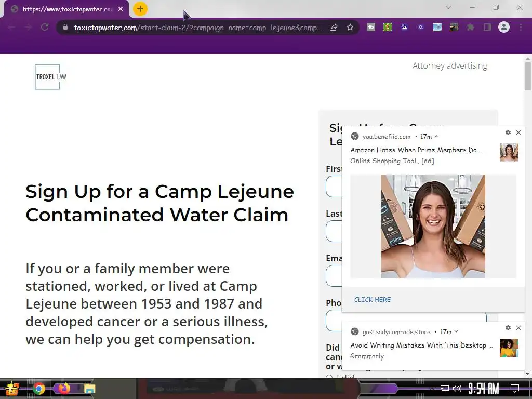The image size is (532, 399).
Task: Open the image search extension icon
Action: tap(404, 27)
